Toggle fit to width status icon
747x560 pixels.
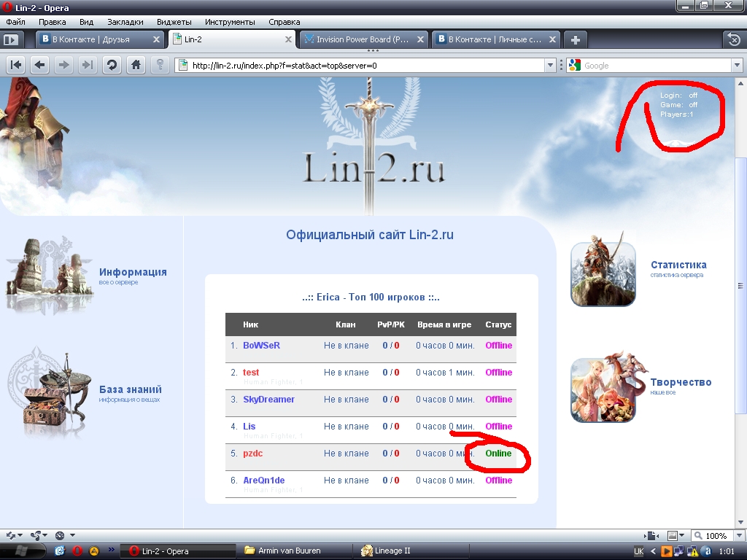(651, 536)
